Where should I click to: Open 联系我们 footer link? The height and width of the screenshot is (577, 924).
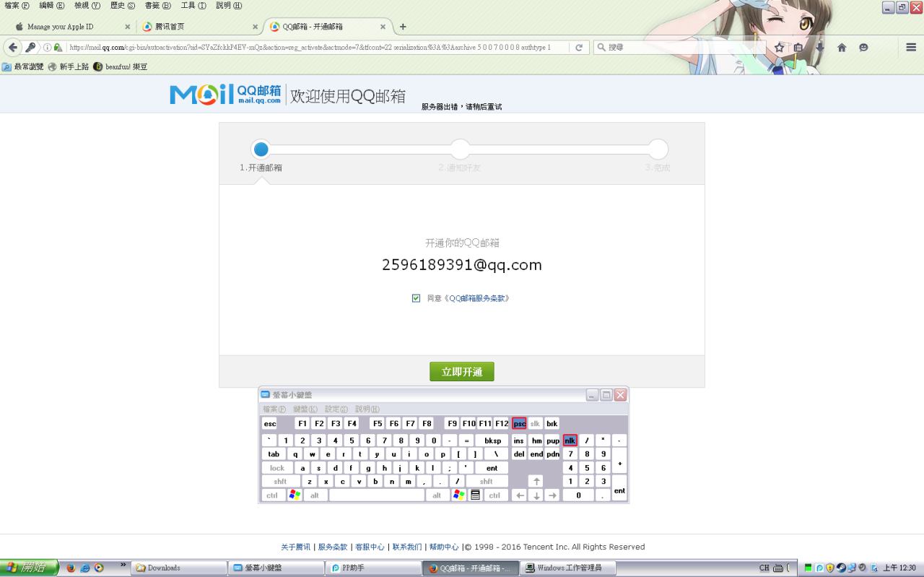tap(407, 547)
